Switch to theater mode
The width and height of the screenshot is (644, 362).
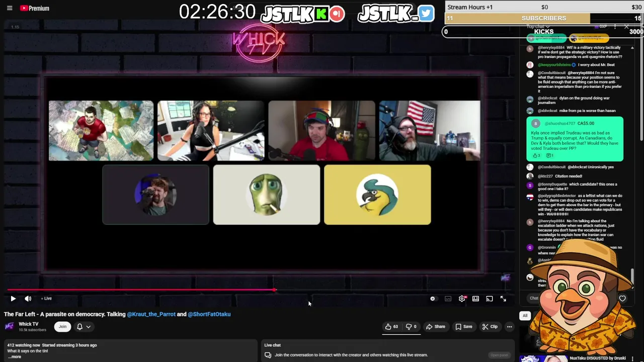475,299
